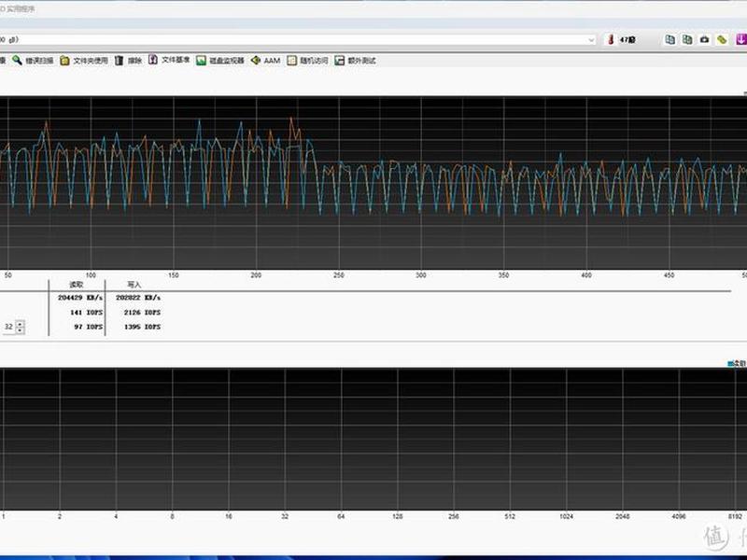The height and width of the screenshot is (560, 747).
Task: Click the 97 IOPS read result
Action: [88, 328]
